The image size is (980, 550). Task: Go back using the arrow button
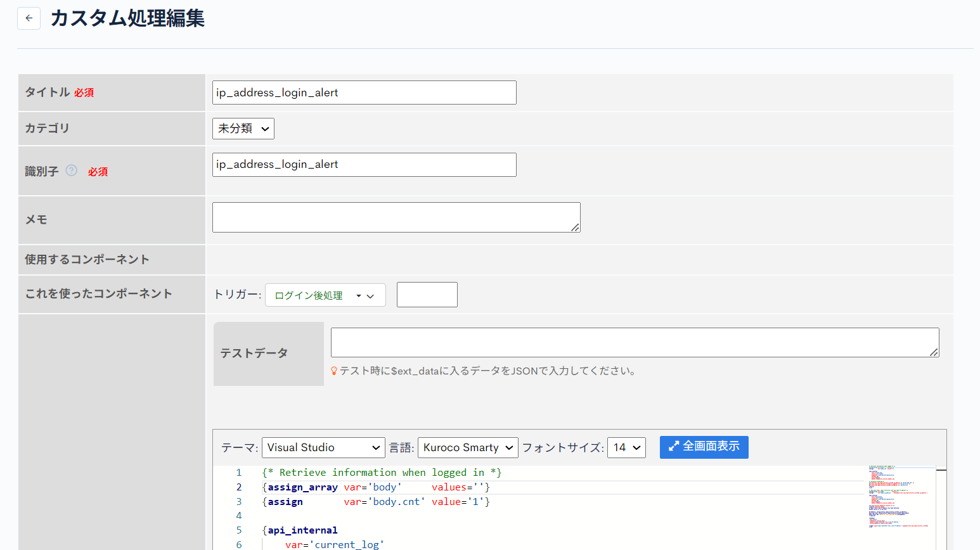(x=29, y=18)
